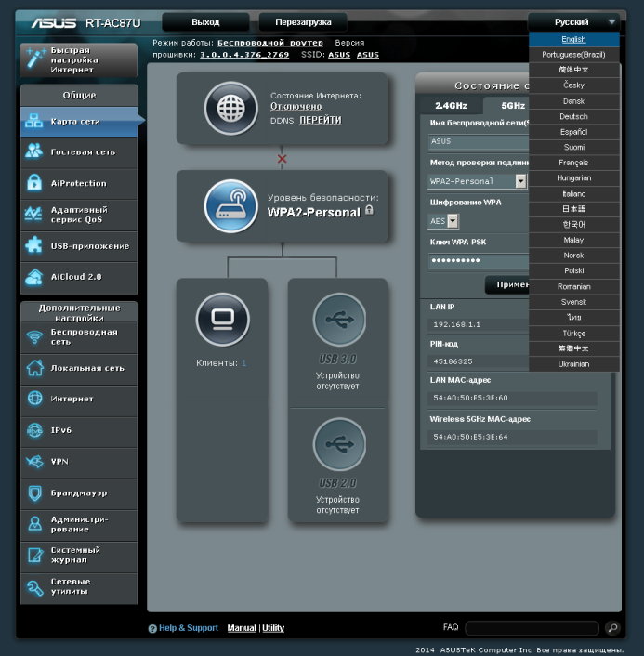Click Network Tools wrench icon

pyautogui.click(x=34, y=587)
